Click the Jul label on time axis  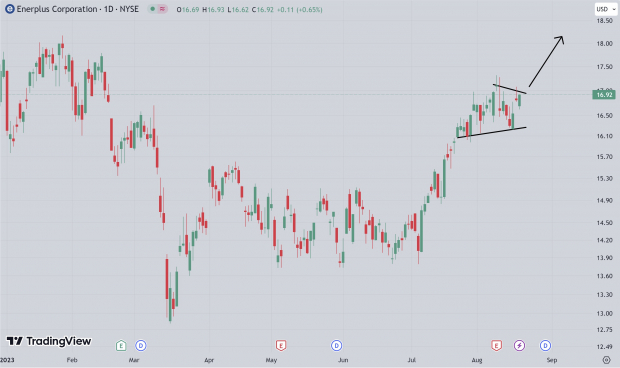(x=412, y=360)
